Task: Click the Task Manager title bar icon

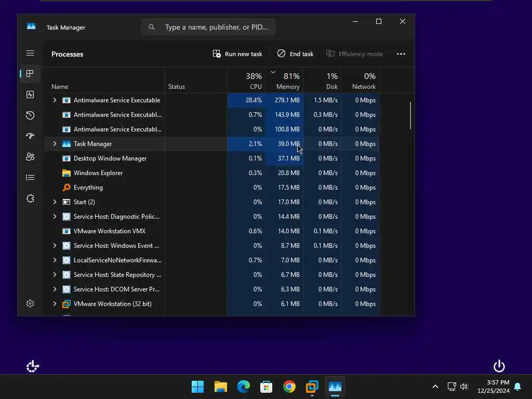Action: click(x=31, y=26)
